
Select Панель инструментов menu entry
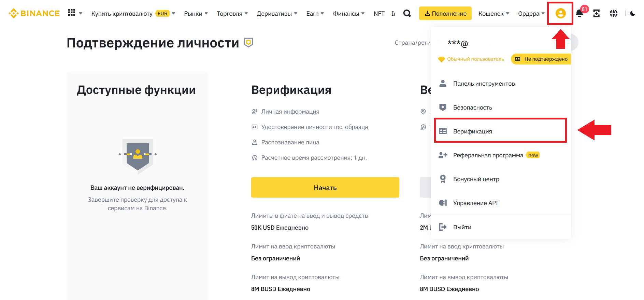pyautogui.click(x=501, y=84)
